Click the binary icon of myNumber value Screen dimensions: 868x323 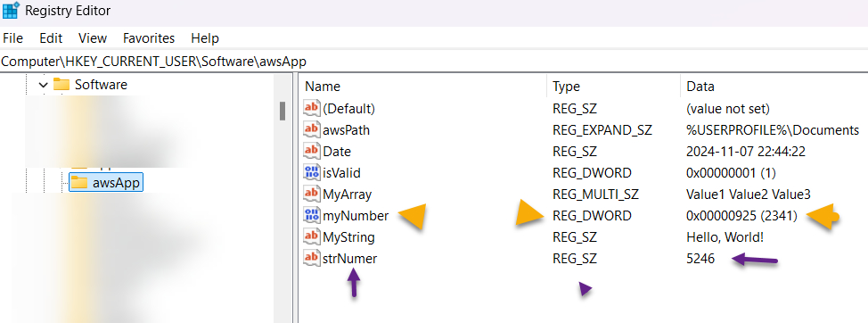pyautogui.click(x=312, y=216)
